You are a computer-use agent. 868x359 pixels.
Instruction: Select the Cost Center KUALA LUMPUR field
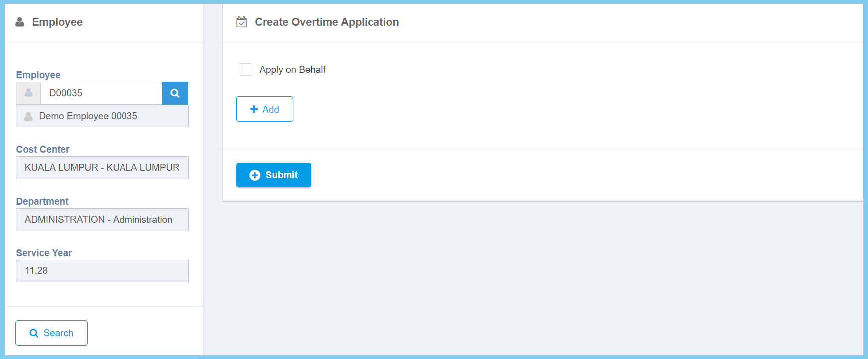102,168
